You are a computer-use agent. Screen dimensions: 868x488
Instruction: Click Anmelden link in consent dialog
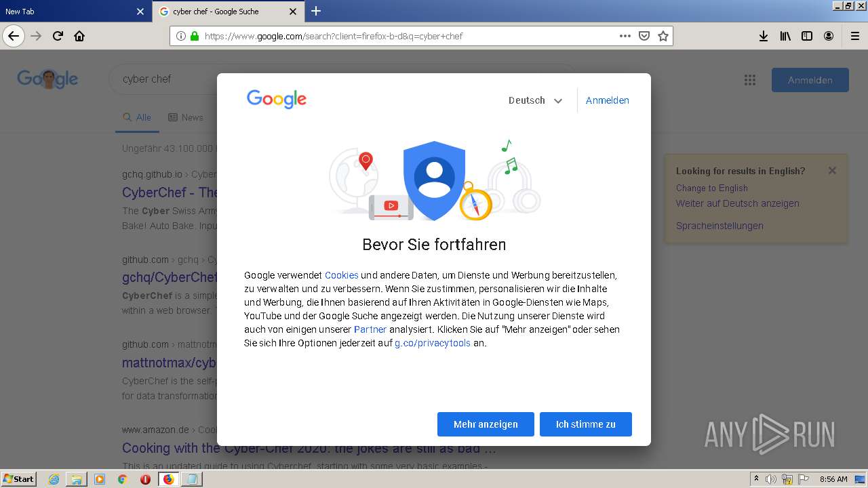pyautogui.click(x=607, y=100)
